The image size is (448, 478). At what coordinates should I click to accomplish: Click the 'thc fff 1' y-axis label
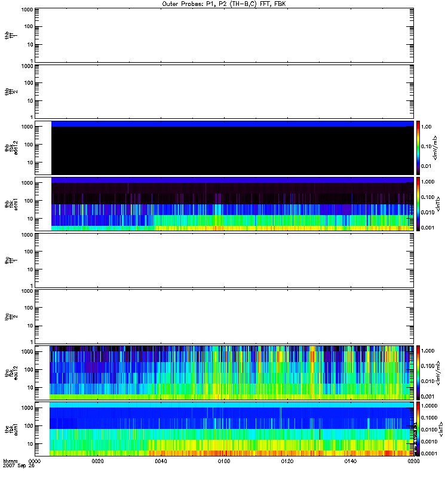[x=11, y=261]
